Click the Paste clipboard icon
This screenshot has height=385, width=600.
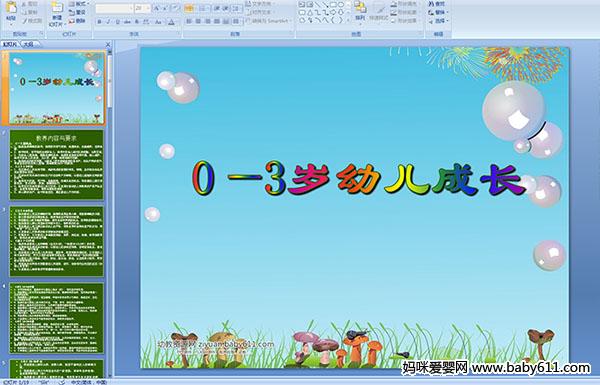pyautogui.click(x=11, y=8)
